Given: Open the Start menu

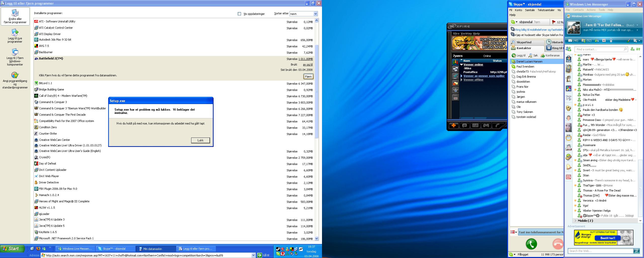Looking at the screenshot, I should click(12, 249).
